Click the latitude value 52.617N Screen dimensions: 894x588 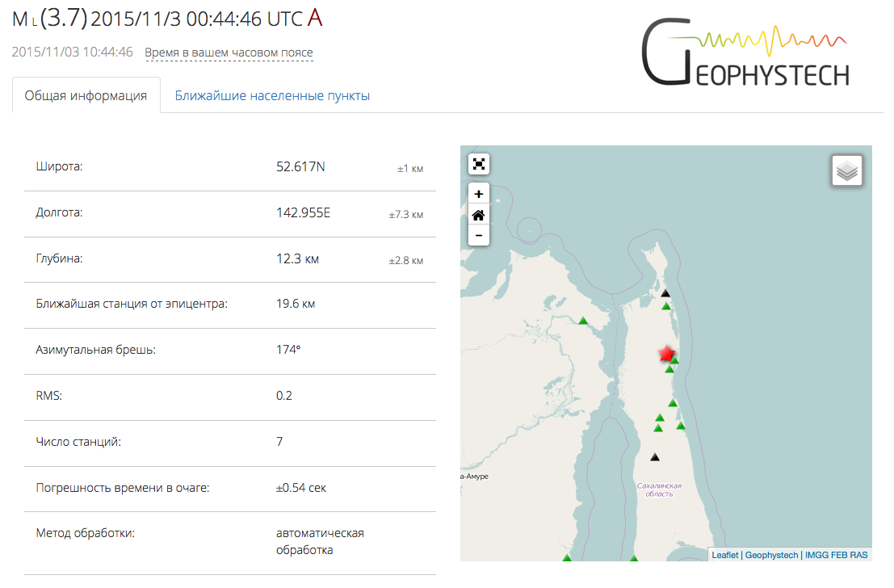300,167
